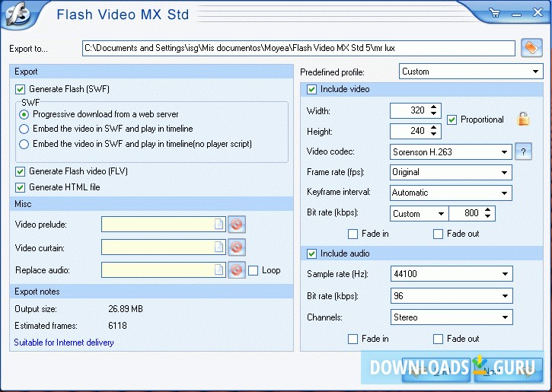552x392 pixels.
Task: Minimize the Flash Video MX window
Action: pos(516,14)
